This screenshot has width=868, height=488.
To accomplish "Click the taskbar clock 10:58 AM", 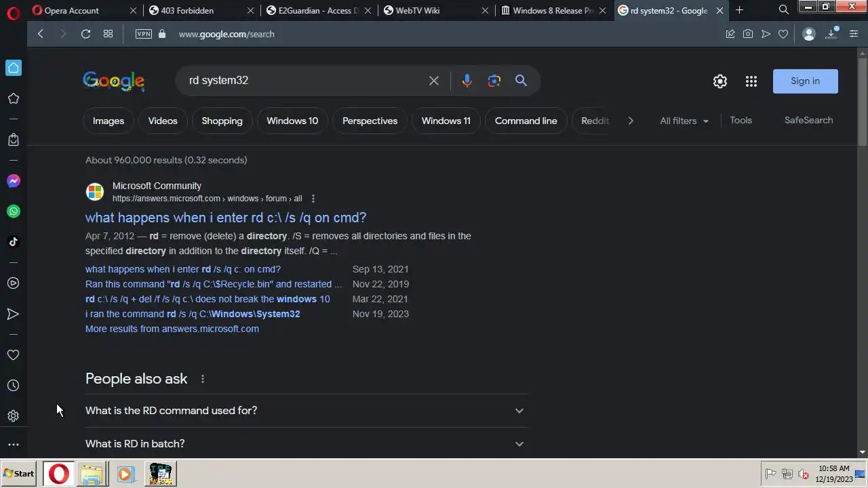I will click(834, 474).
